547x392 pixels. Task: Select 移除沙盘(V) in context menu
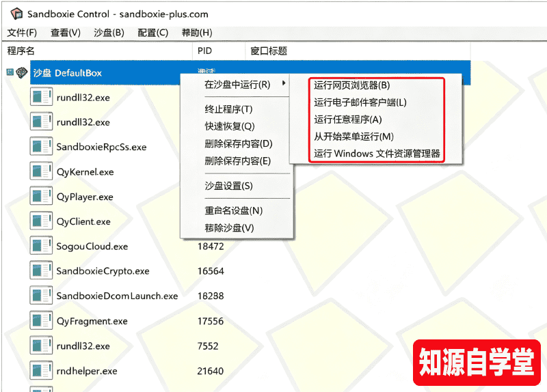pyautogui.click(x=229, y=228)
